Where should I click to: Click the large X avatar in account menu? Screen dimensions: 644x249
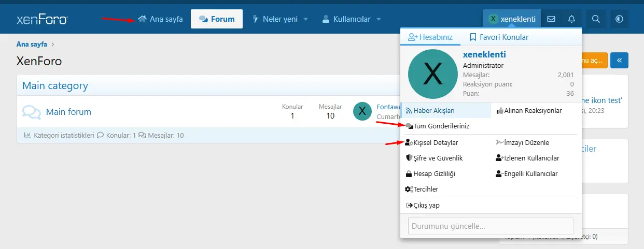[433, 74]
